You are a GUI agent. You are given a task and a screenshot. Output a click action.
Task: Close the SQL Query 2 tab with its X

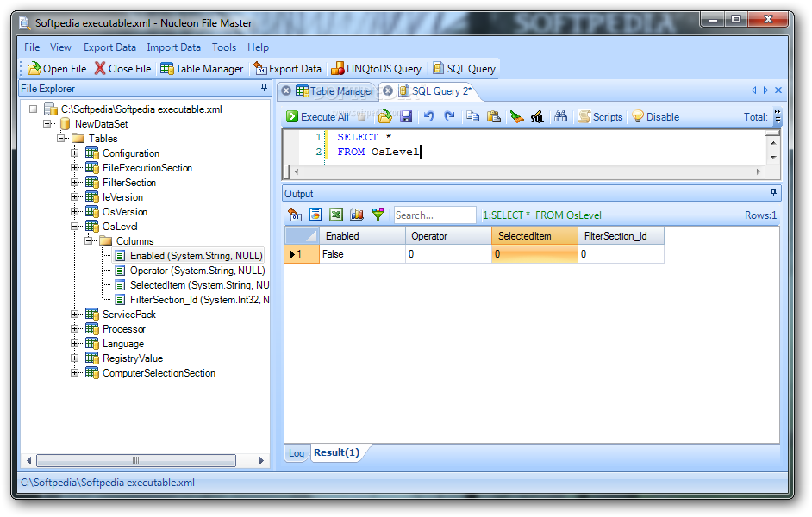point(388,91)
